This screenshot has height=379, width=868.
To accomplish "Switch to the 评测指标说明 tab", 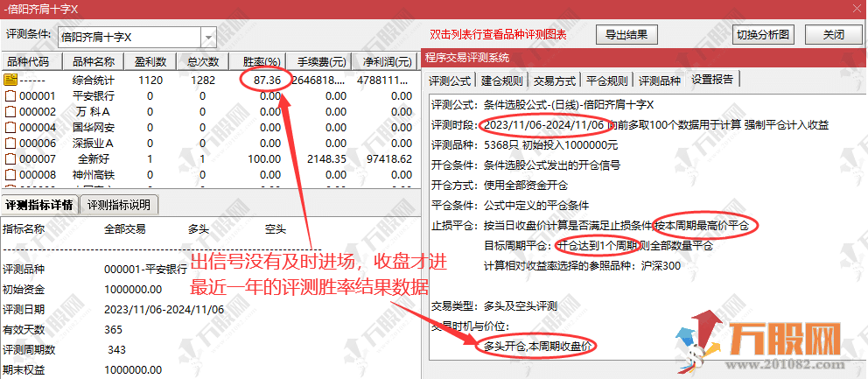I will 118,206.
